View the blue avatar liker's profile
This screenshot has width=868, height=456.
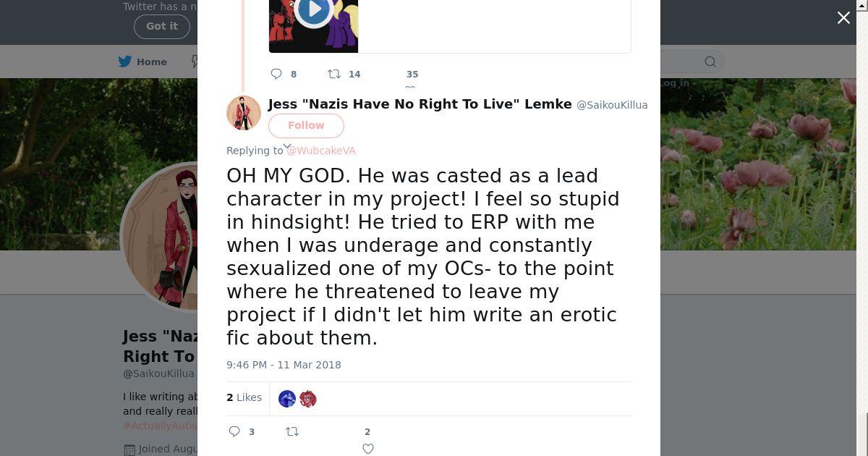click(x=287, y=399)
